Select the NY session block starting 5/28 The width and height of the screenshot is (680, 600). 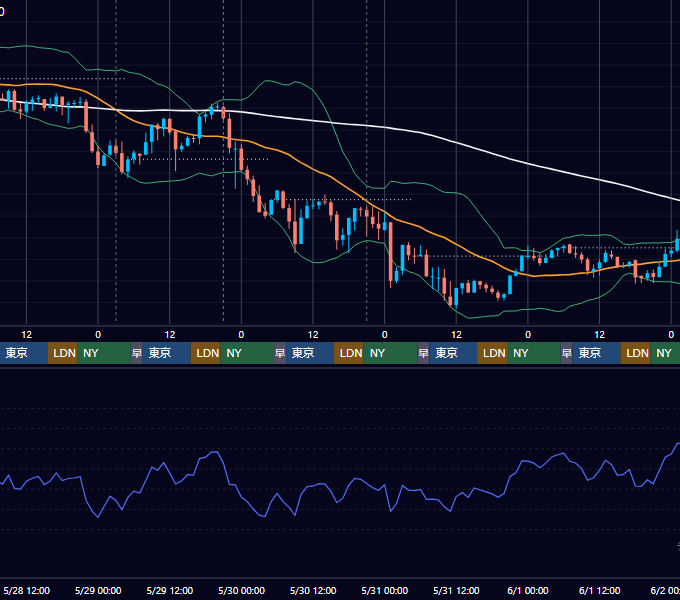pos(104,353)
